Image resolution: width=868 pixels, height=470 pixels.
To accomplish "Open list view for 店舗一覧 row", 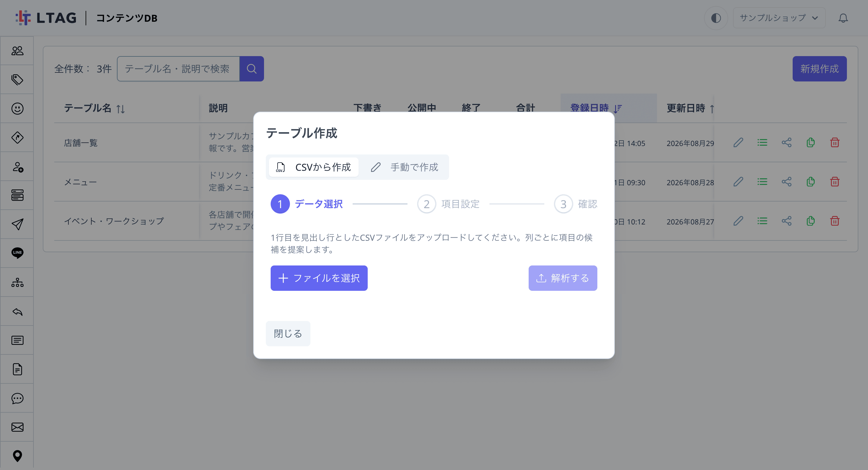I will click(762, 143).
